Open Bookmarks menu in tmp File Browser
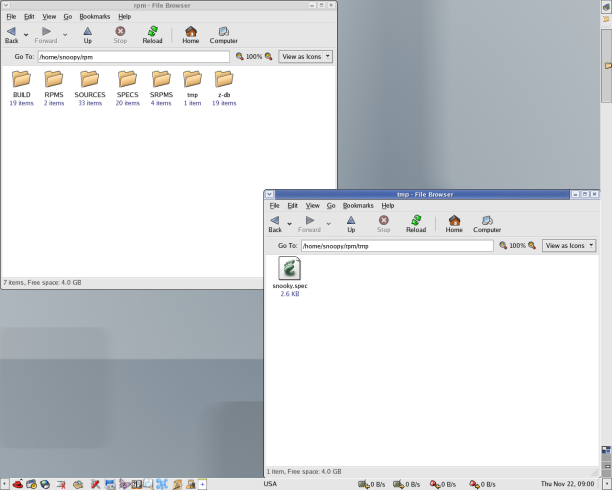612x490 pixels. point(358,205)
